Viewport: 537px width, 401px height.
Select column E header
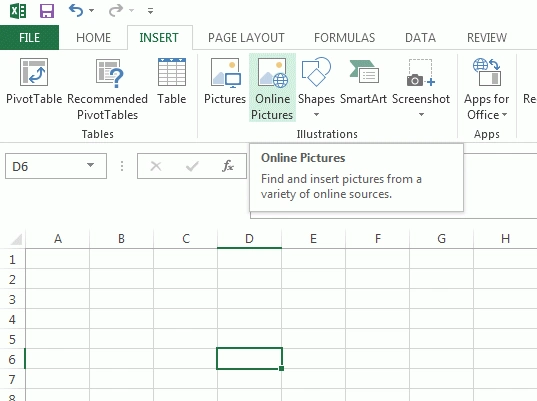point(313,239)
